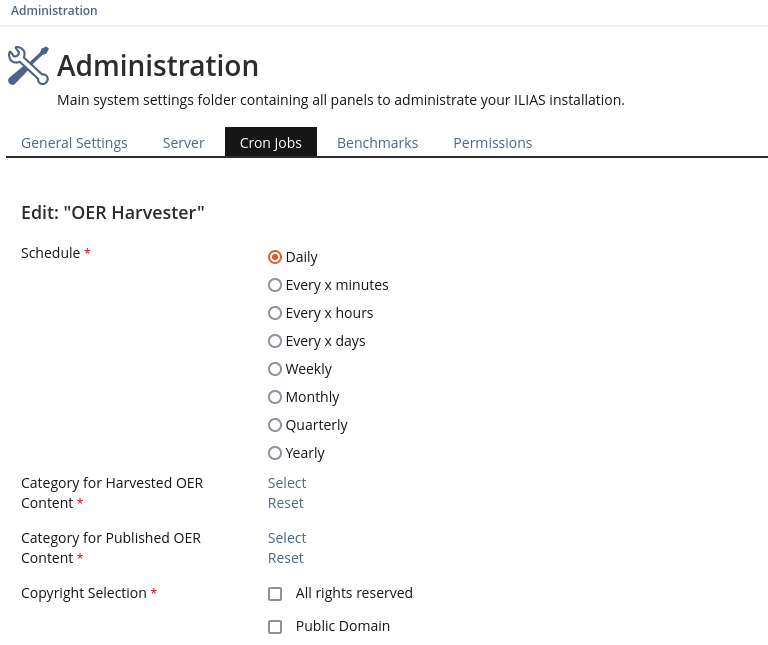768x645 pixels.
Task: Select the Cron Jobs tab
Action: coord(270,143)
